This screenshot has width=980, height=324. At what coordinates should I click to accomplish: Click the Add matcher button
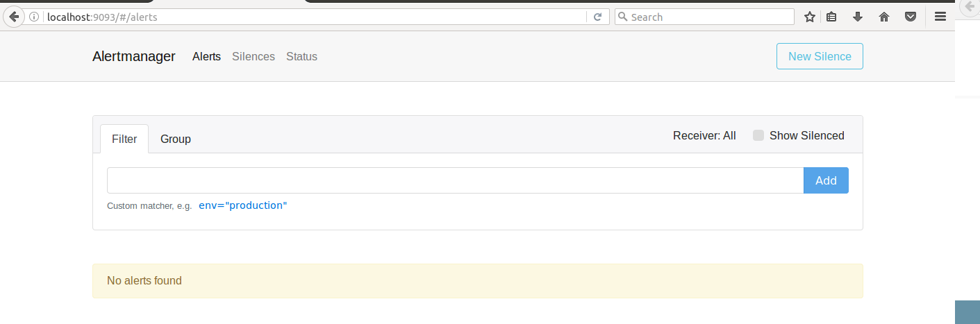tap(826, 180)
